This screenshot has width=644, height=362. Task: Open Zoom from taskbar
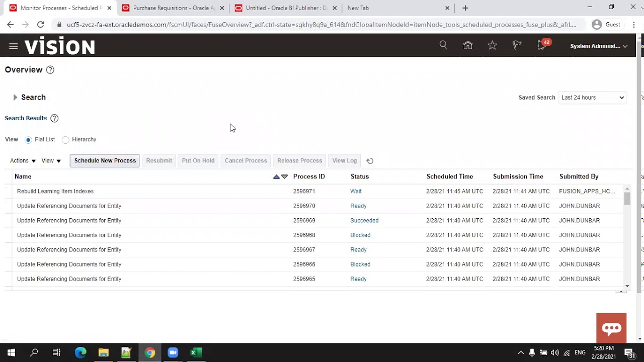pyautogui.click(x=173, y=352)
